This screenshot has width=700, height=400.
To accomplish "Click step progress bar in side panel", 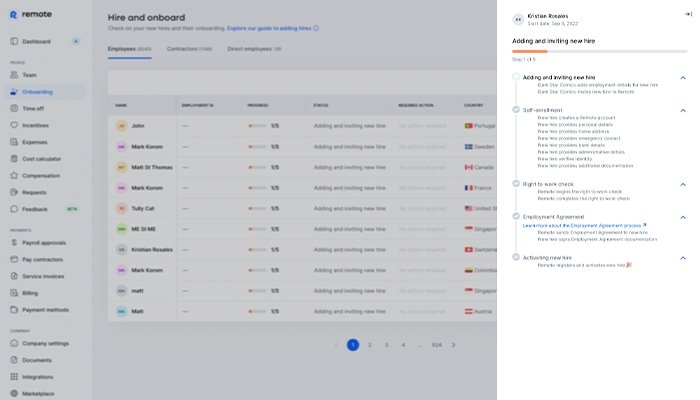I will click(x=600, y=52).
